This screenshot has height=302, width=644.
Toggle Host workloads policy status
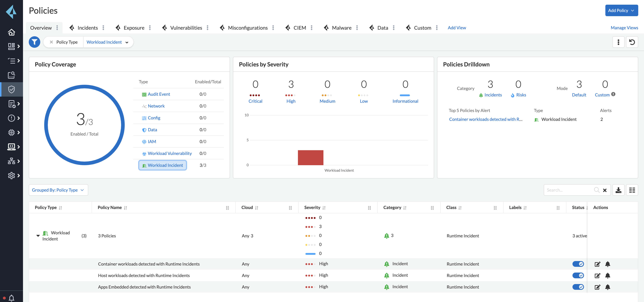[578, 276]
